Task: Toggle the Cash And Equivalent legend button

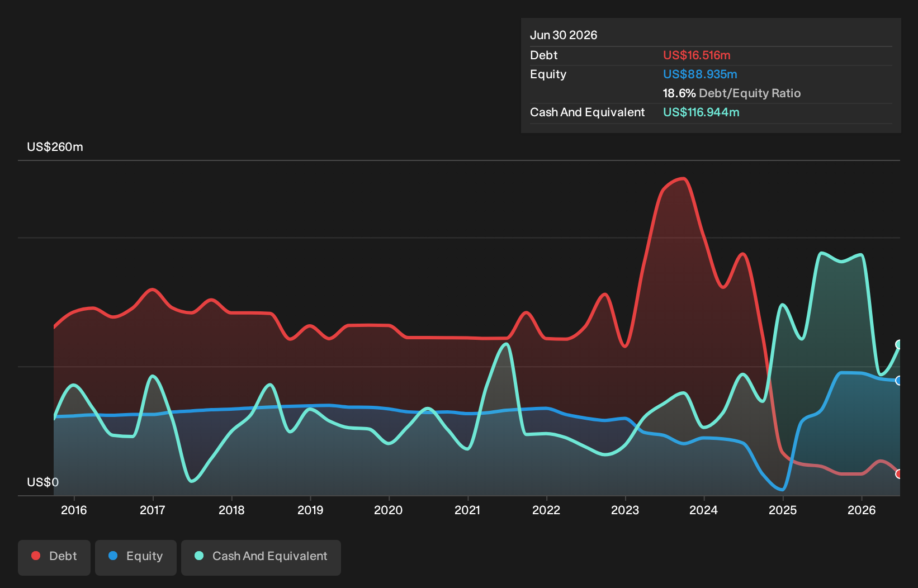Action: pyautogui.click(x=261, y=557)
